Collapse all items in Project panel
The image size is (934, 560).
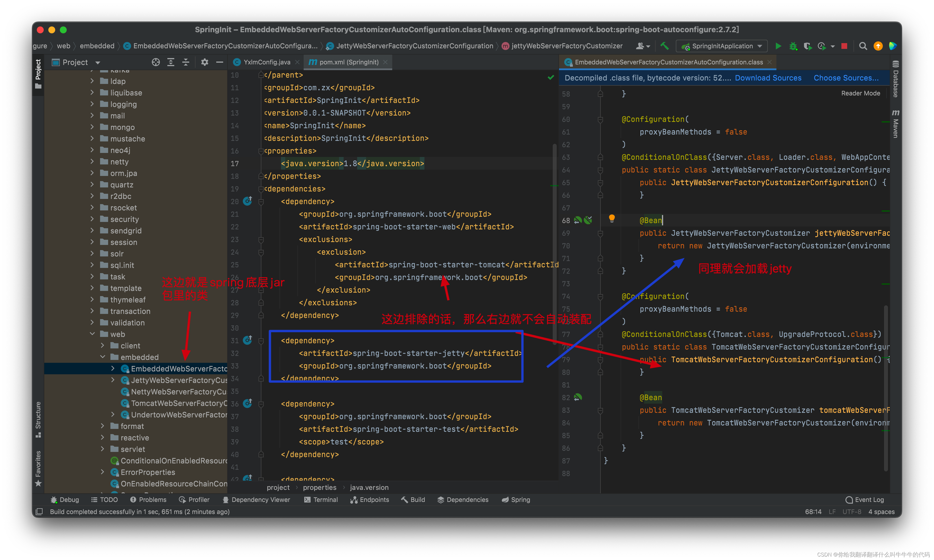(186, 62)
